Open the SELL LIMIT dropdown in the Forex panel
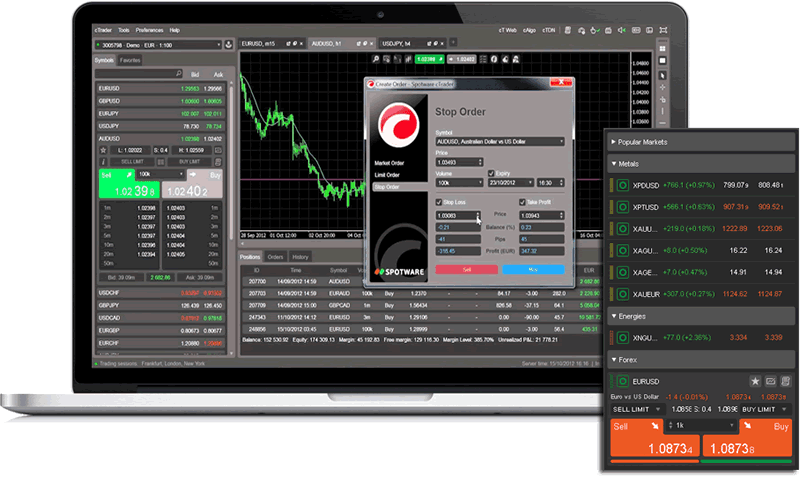800x477 pixels. (637, 409)
